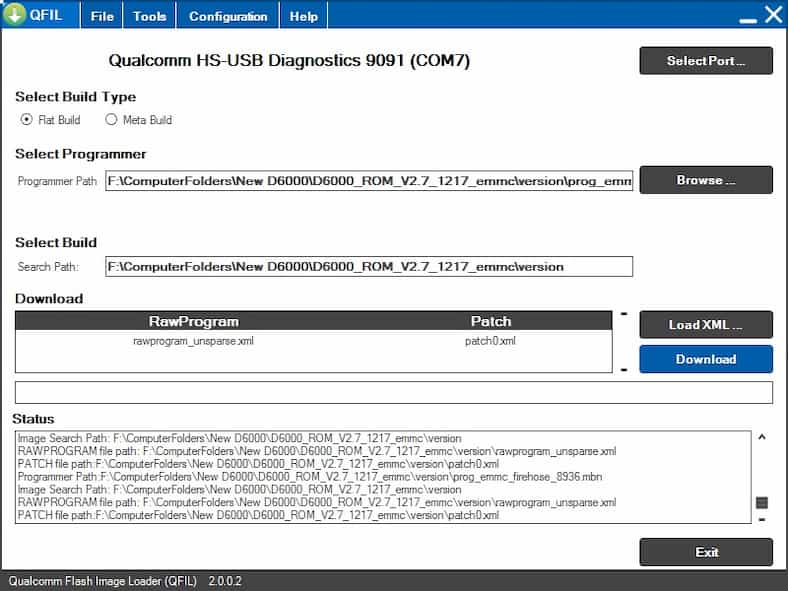Close the QFIL window
Viewport: 788px width, 591px height.
pos(773,15)
